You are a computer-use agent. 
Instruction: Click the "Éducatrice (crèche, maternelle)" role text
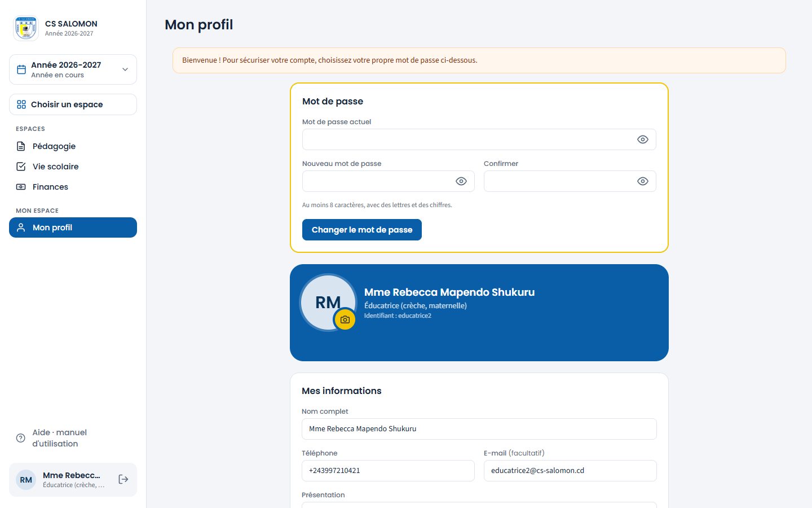[x=416, y=305]
